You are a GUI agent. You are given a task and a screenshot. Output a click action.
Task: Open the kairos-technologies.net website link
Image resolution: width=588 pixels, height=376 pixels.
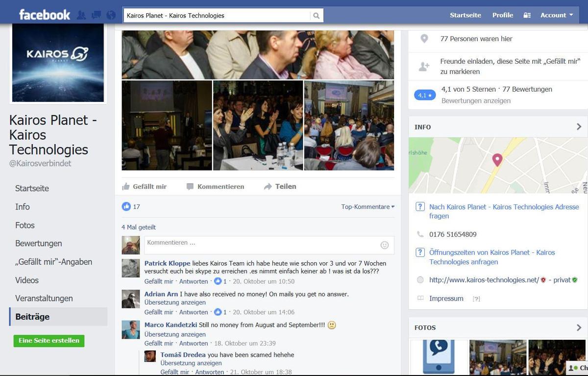tap(484, 280)
